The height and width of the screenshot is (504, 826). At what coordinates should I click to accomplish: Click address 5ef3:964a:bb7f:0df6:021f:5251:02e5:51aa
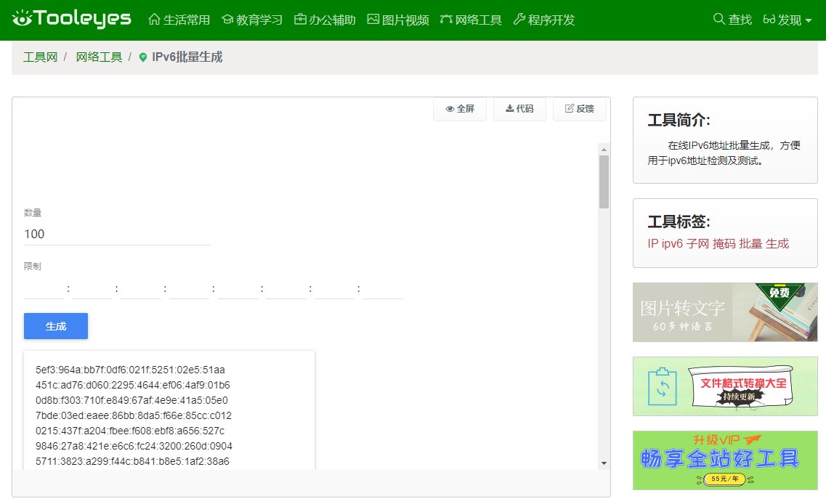click(130, 370)
